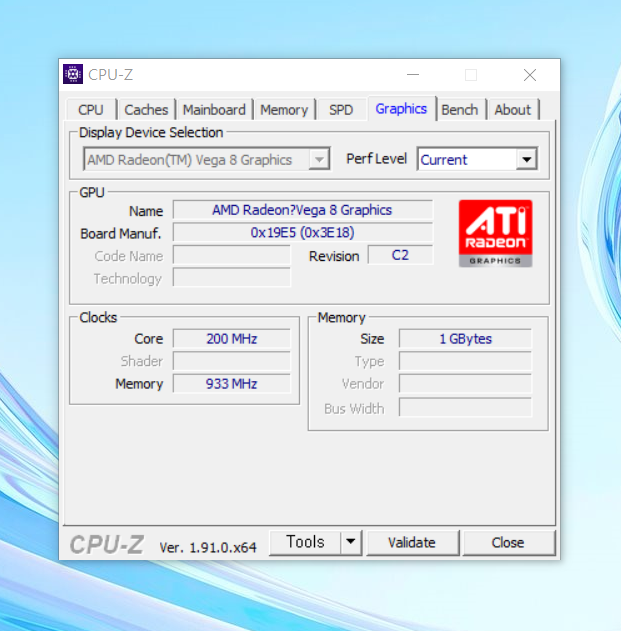Screen dimensions: 621x631
Task: Click the Validate button
Action: pyautogui.click(x=412, y=542)
